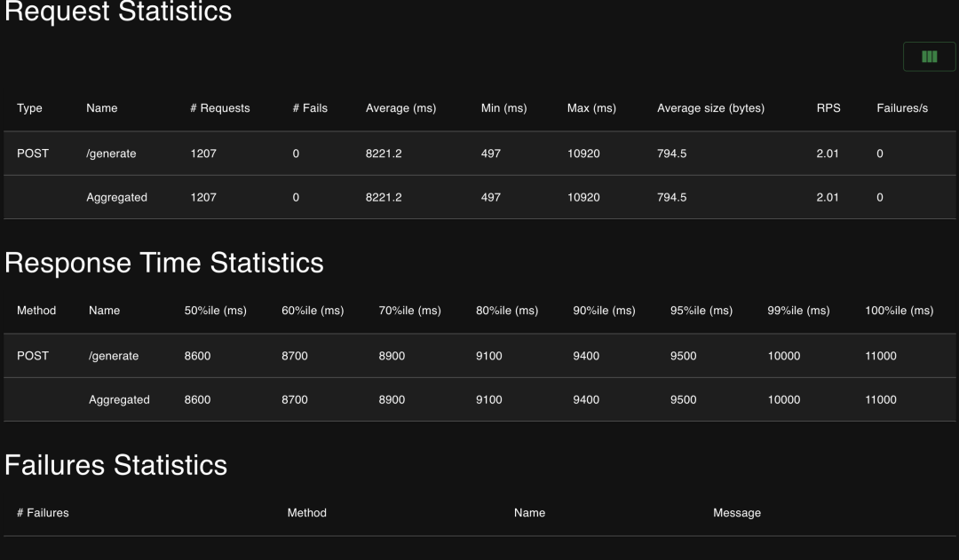Click the Failures/s column header
The height and width of the screenshot is (560, 959).
(x=902, y=108)
